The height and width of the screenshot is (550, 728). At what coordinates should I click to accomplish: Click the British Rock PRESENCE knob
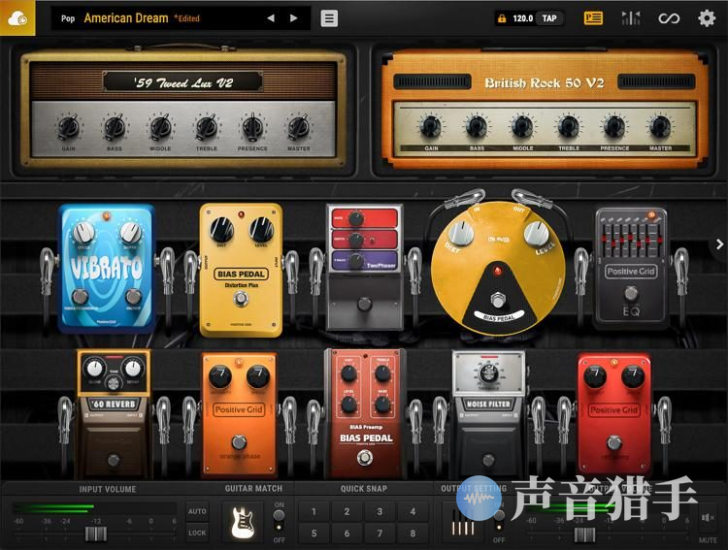click(x=614, y=126)
